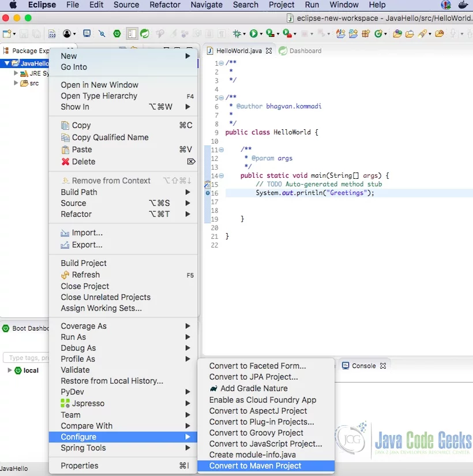Screen dimensions: 473x476
Task: Click the green Run toolbar button
Action: click(253, 33)
